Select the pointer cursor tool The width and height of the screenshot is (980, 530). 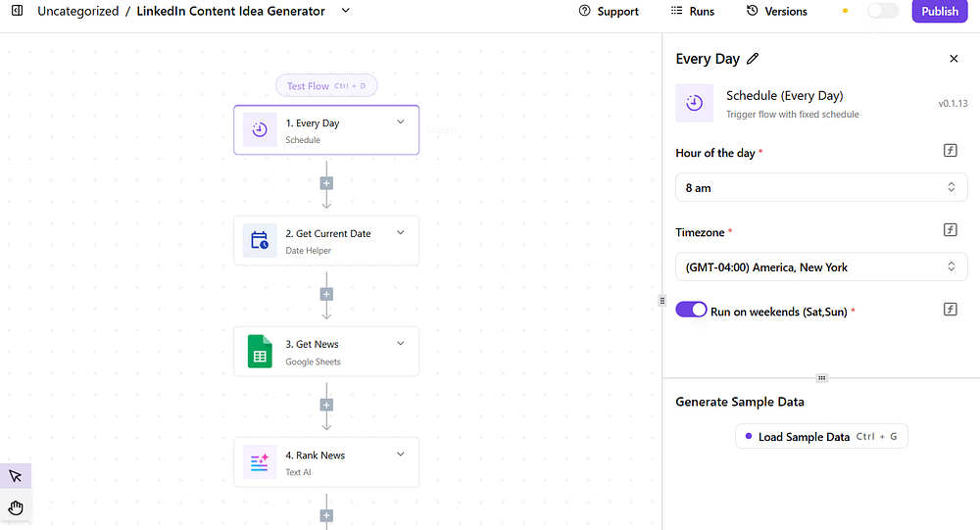click(x=16, y=476)
